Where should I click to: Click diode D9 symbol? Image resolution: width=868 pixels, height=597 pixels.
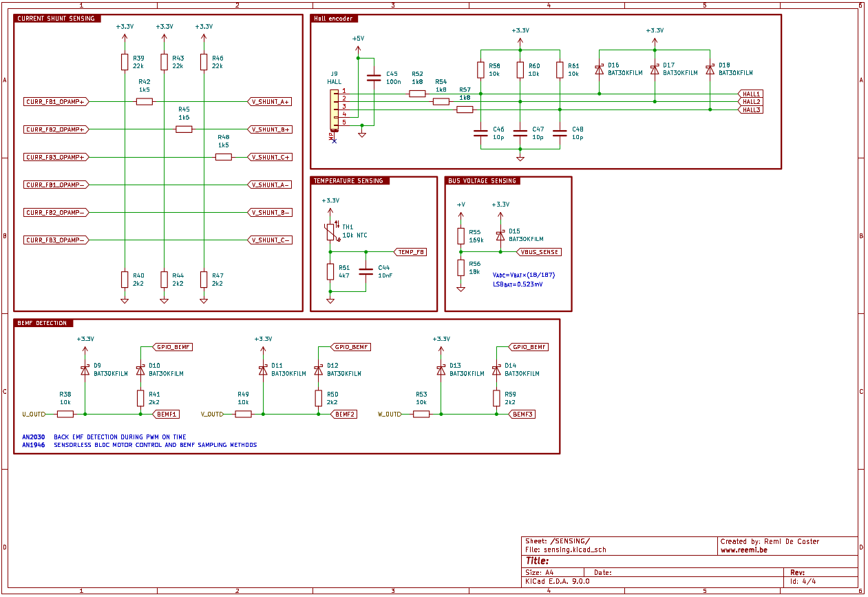(85, 370)
